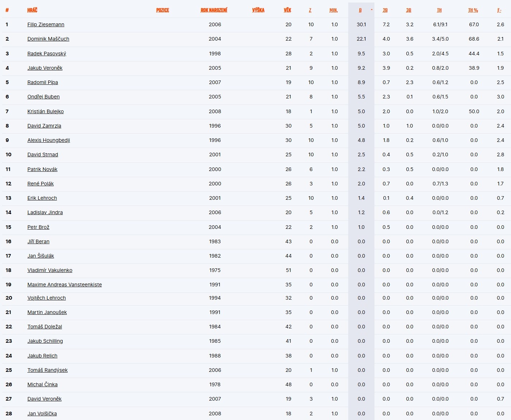Sort table by the Hráč column header
Image resolution: width=511 pixels, height=420 pixels.
[32, 10]
